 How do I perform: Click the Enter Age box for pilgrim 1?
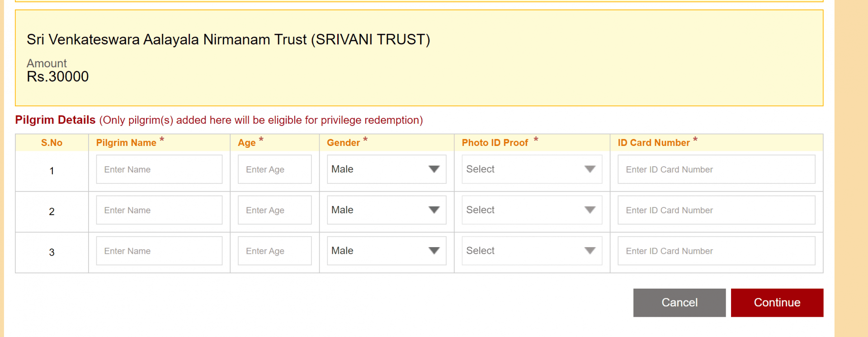point(274,169)
